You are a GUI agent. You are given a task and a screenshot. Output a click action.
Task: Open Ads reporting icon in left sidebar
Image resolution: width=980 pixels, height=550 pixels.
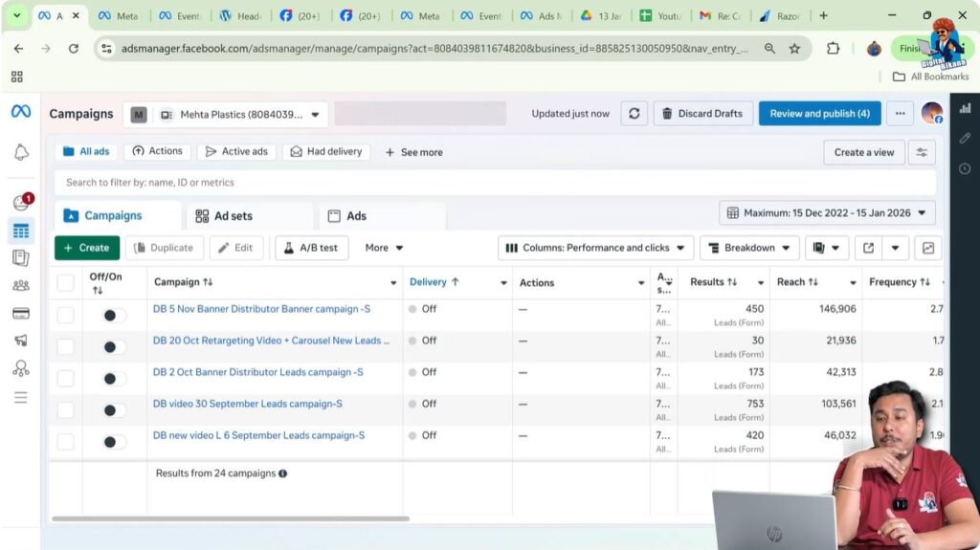point(21,257)
